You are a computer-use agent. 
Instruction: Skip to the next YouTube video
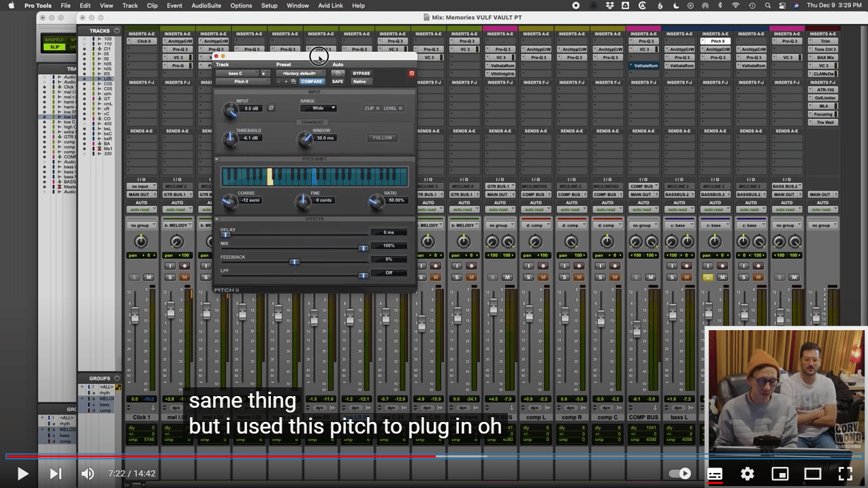[56, 474]
